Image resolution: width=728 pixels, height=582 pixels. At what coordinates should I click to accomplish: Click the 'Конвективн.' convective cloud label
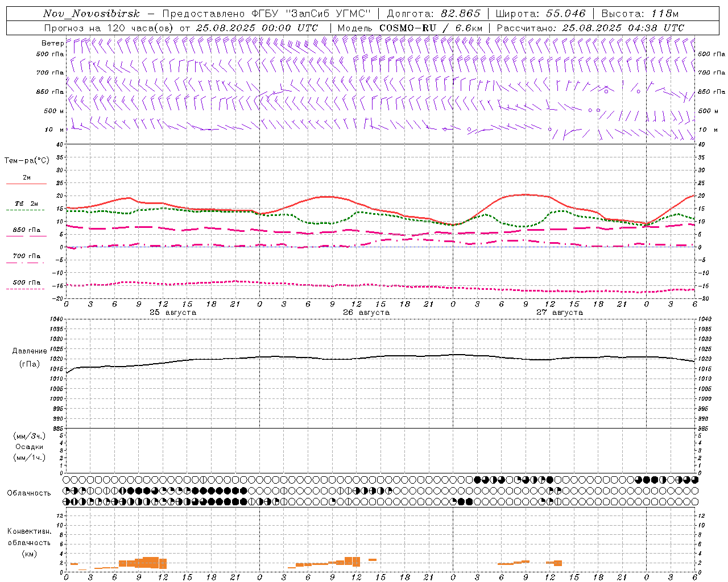[x=30, y=531]
